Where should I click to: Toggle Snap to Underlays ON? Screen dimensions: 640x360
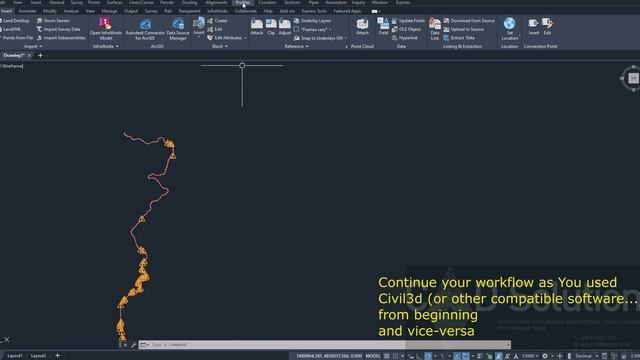click(x=318, y=38)
